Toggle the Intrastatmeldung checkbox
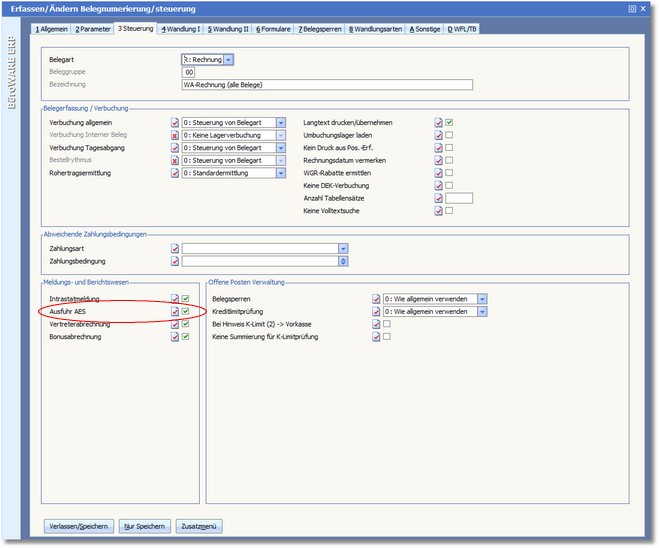This screenshot has width=659, height=548. click(x=186, y=298)
